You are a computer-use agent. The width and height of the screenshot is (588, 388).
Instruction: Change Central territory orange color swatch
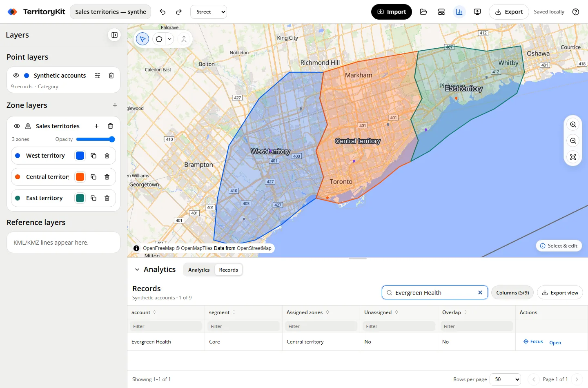80,177
